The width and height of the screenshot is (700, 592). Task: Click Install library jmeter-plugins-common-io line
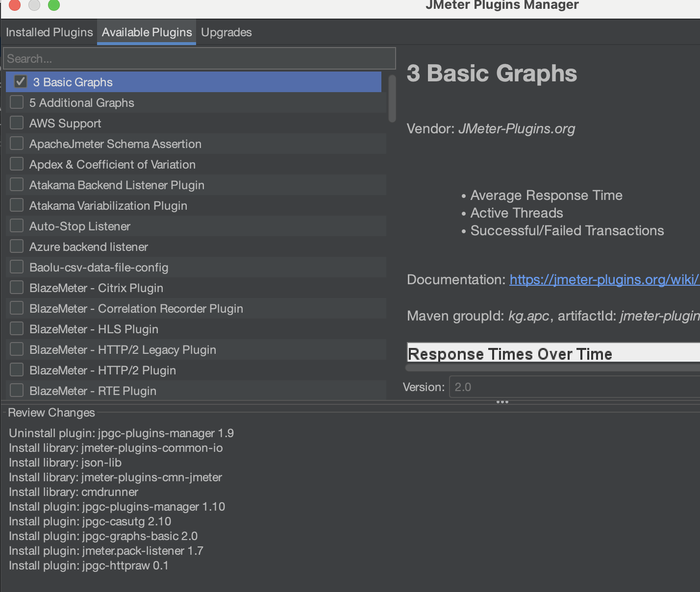tap(116, 448)
